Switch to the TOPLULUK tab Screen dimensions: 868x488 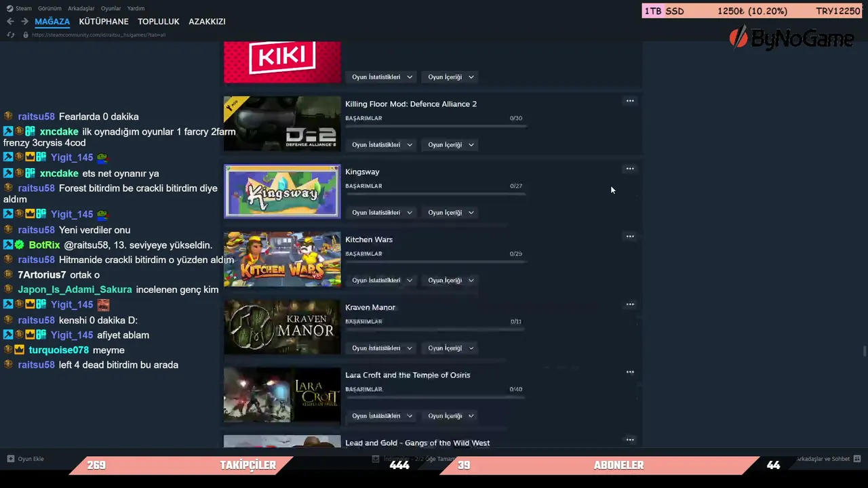click(159, 22)
